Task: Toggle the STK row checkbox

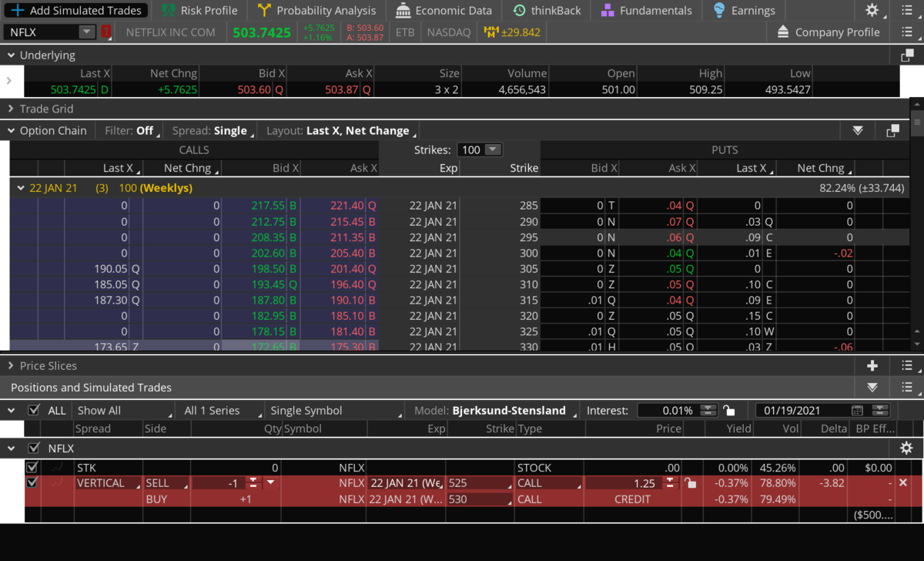Action: (32, 467)
